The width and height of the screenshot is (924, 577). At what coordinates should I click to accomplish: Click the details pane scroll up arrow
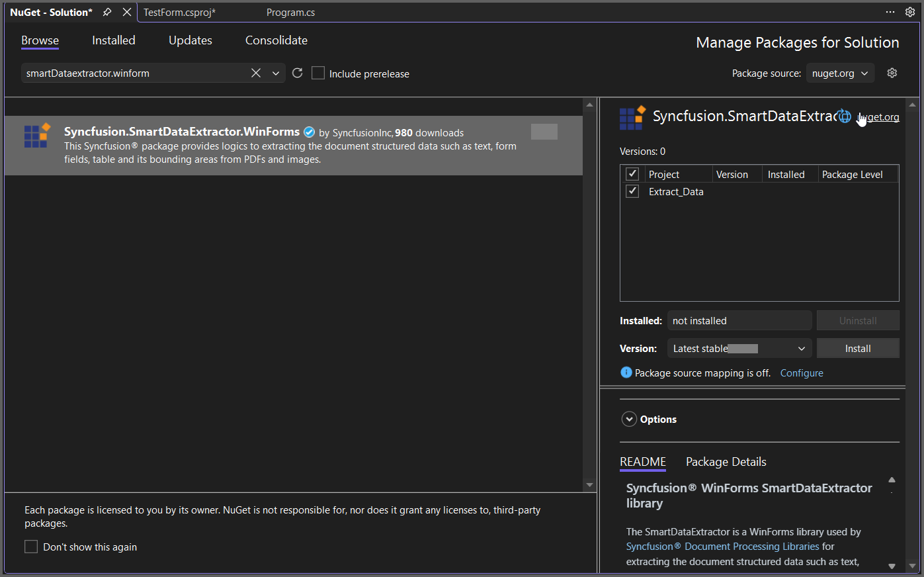click(913, 105)
